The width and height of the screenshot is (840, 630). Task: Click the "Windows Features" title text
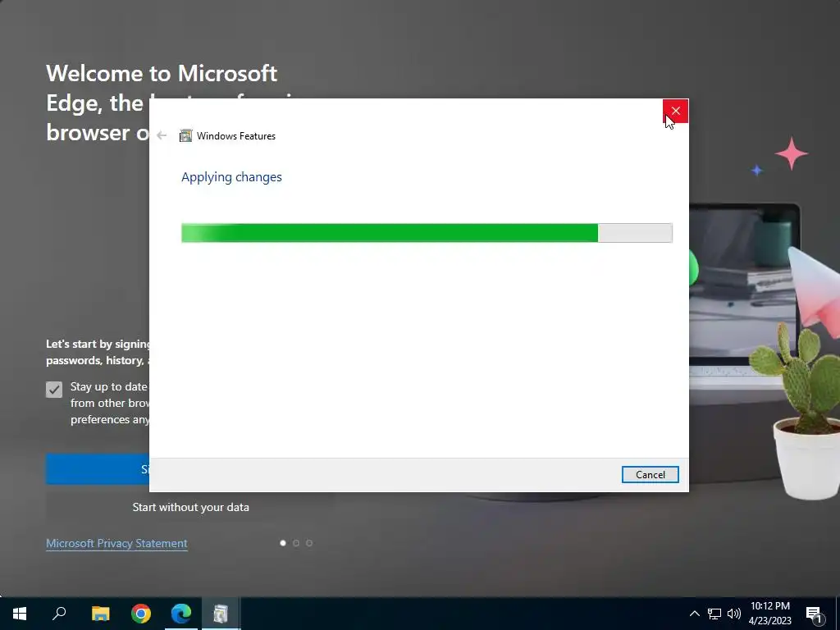click(x=235, y=136)
